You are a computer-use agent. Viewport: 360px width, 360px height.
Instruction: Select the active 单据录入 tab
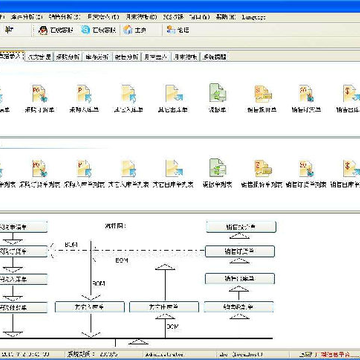tap(12, 56)
